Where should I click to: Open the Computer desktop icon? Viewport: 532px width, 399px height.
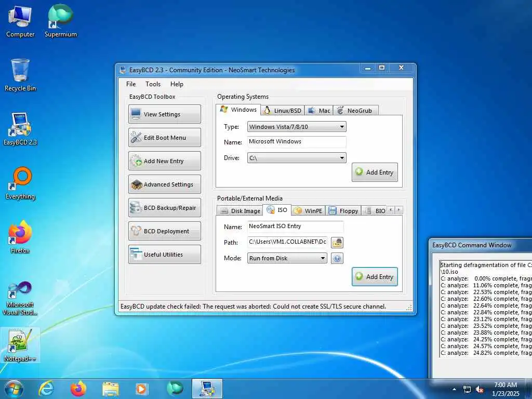coord(20,21)
